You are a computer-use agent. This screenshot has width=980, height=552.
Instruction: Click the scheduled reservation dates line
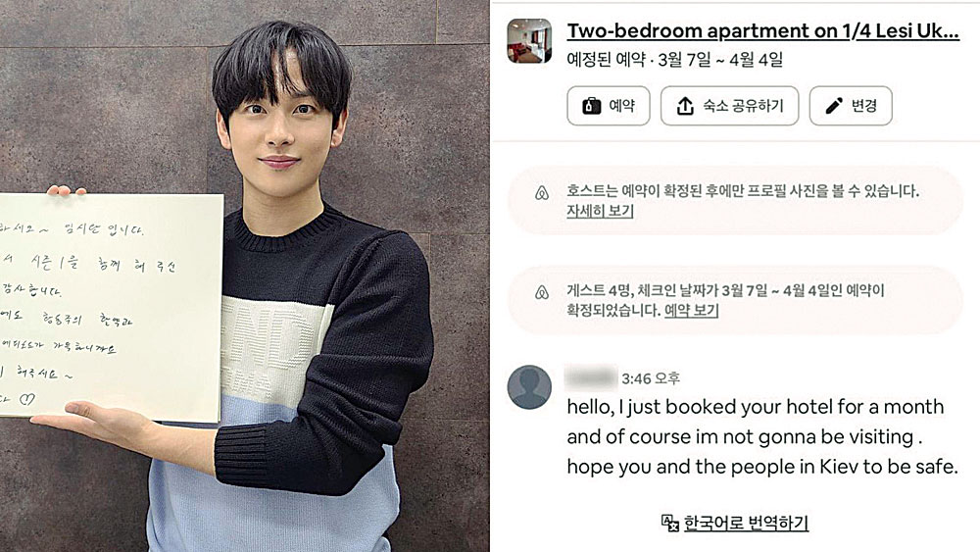(674, 60)
